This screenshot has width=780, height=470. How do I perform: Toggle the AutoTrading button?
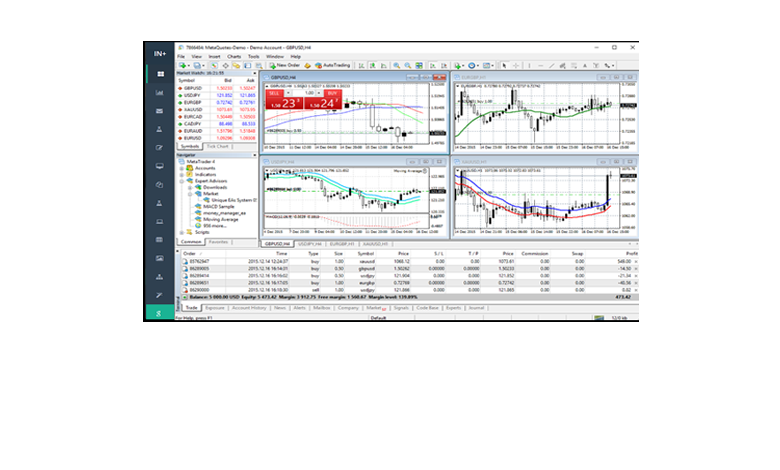[333, 65]
